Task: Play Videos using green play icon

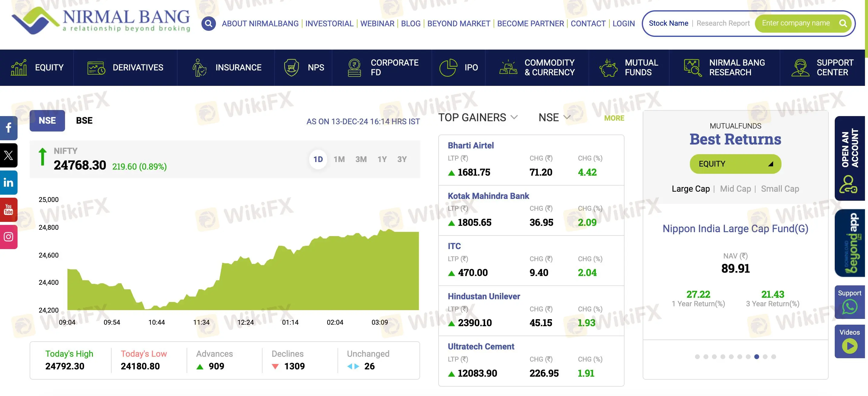Action: click(850, 346)
